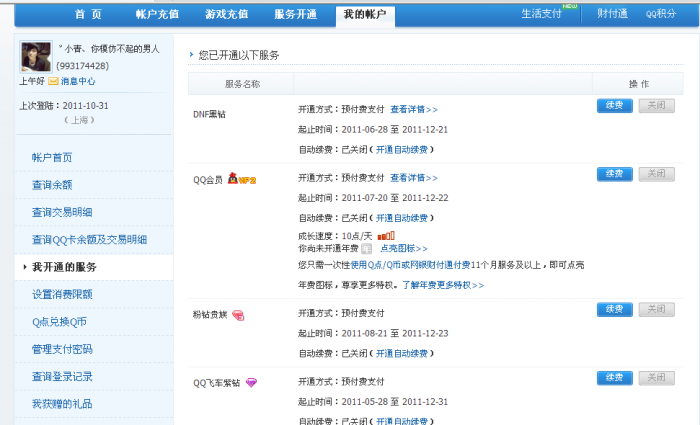Click the growth speed bar icon
700x425 pixels.
pos(386,235)
